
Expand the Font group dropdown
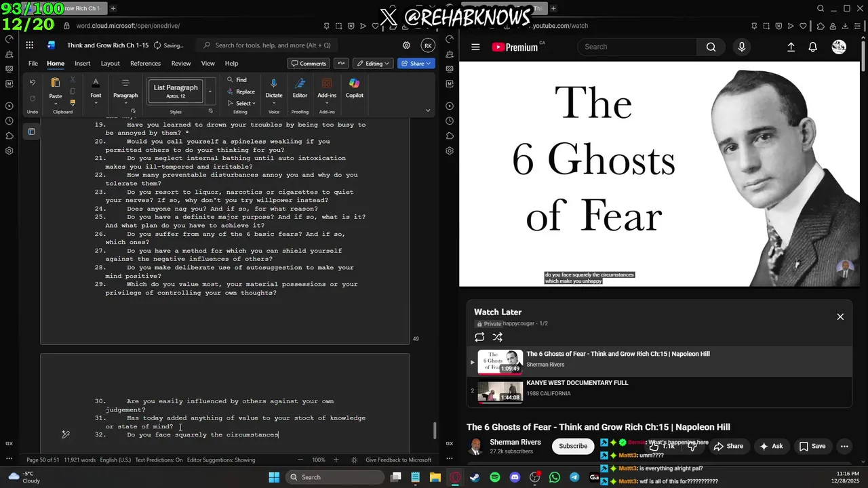click(x=96, y=103)
